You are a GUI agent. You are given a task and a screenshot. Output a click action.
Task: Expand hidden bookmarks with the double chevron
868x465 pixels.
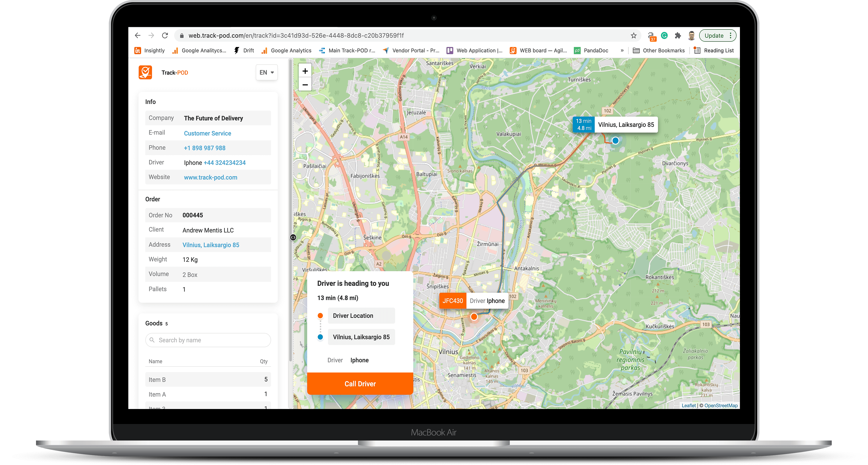tap(622, 50)
